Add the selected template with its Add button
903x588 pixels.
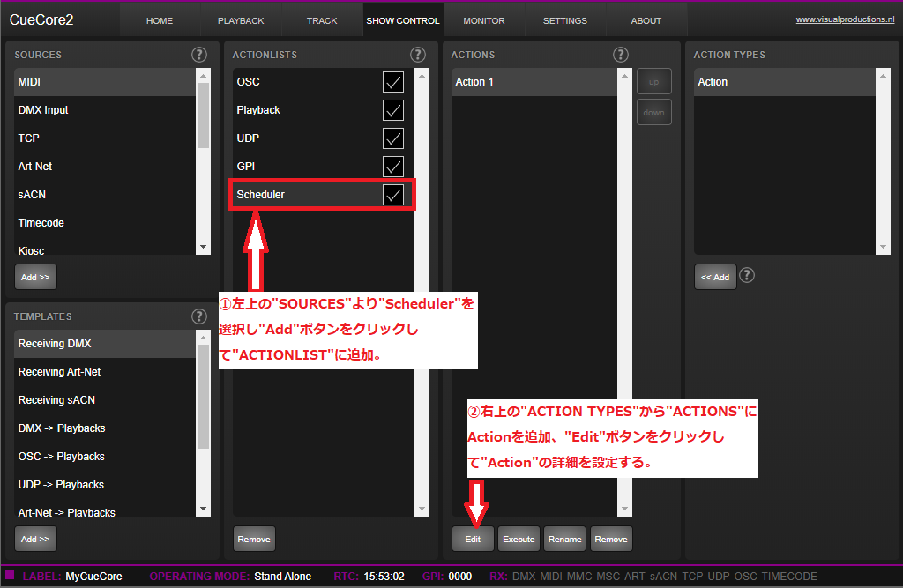pos(35,539)
